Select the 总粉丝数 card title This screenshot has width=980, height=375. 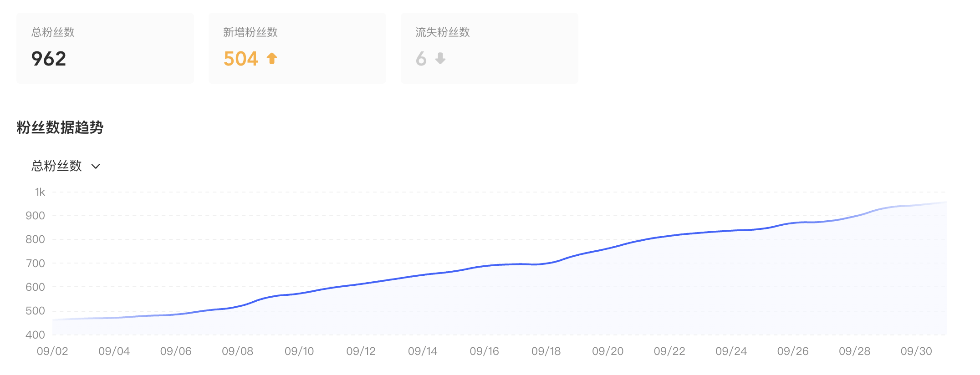point(53,32)
